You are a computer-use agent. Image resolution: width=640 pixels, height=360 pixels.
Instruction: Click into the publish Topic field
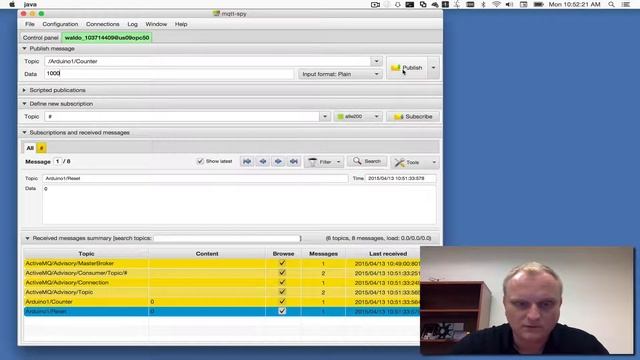pyautogui.click(x=207, y=61)
